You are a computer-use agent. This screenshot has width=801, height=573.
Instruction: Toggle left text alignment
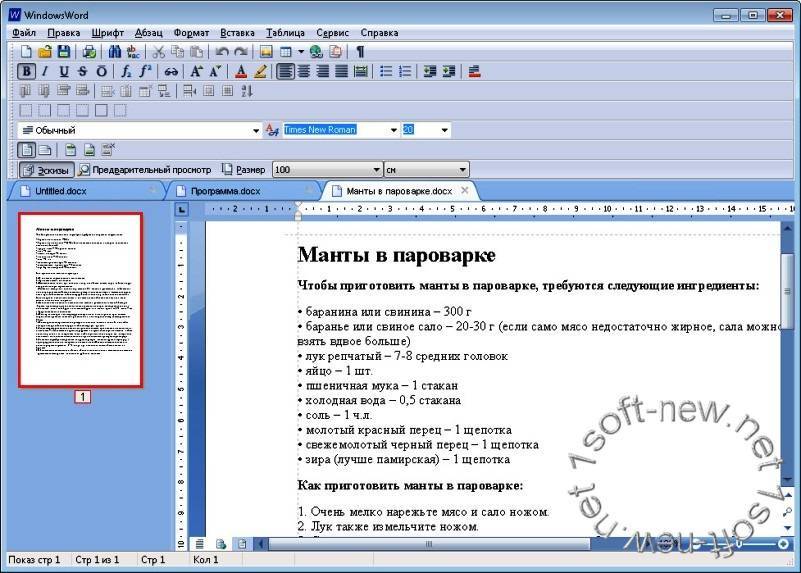pyautogui.click(x=286, y=71)
